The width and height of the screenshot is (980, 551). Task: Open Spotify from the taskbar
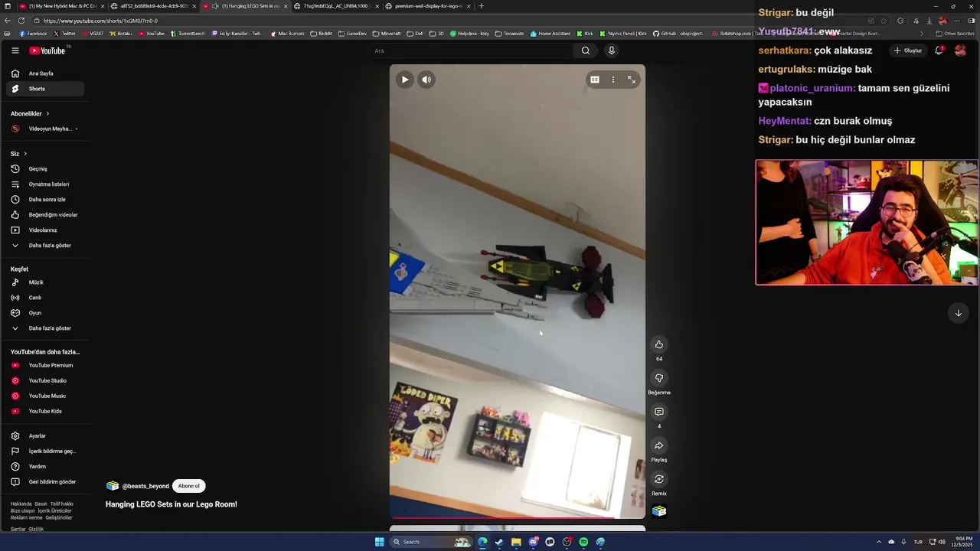coord(583,542)
